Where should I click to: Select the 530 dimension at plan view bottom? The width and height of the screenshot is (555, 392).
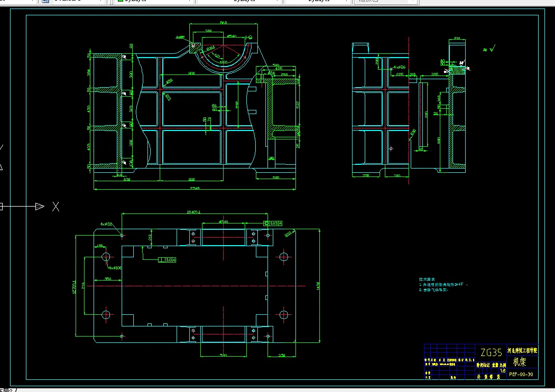tap(224, 355)
